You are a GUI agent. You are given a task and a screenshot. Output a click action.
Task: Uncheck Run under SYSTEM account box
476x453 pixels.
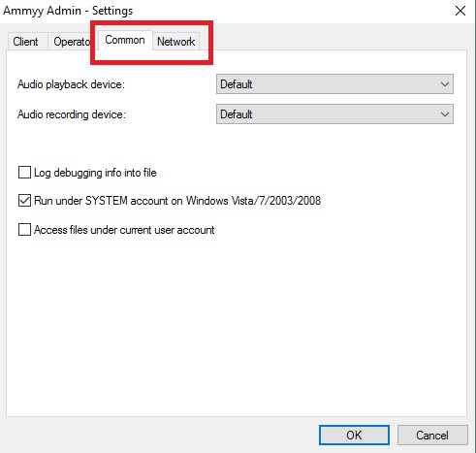pos(24,201)
